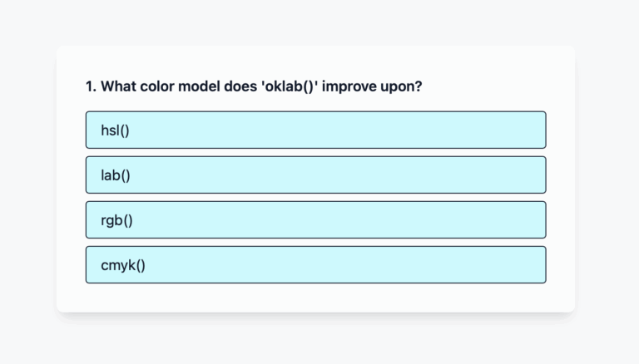Choose the third answer choice
The image size is (639, 364).
315,219
